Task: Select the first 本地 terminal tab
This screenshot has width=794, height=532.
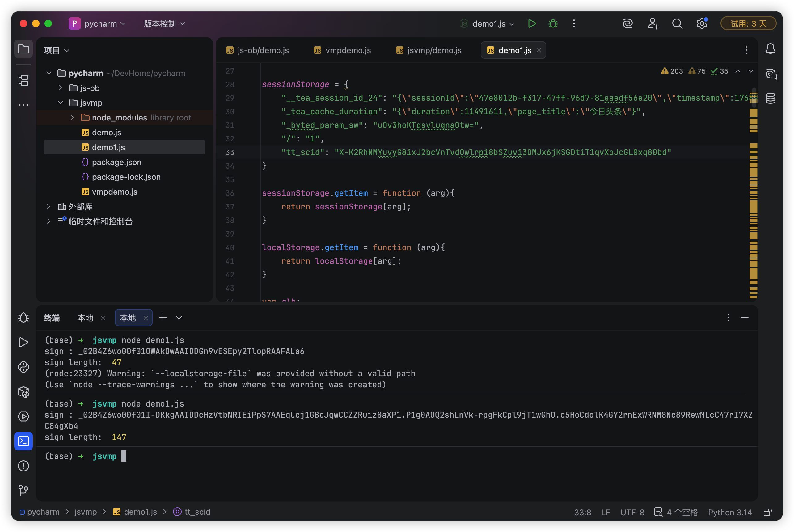Action: pyautogui.click(x=85, y=318)
